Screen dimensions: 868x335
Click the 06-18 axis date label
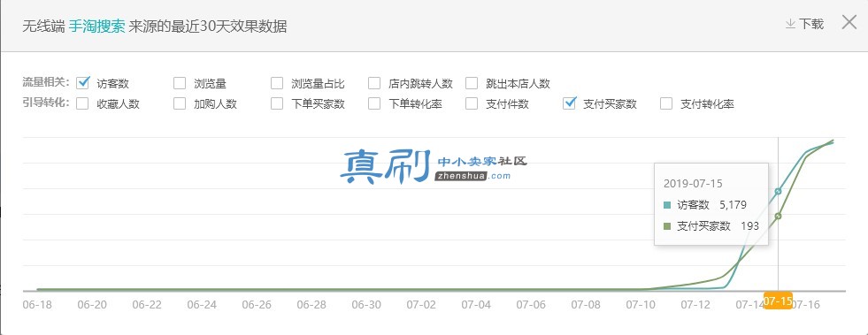pyautogui.click(x=37, y=305)
